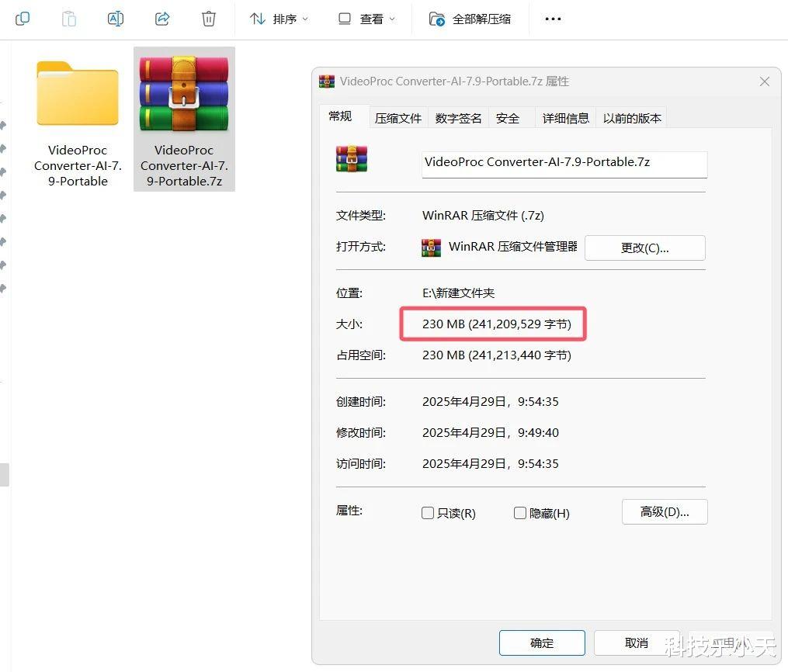Switch to the 数字签名 tab
The height and width of the screenshot is (672, 788).
tap(458, 119)
